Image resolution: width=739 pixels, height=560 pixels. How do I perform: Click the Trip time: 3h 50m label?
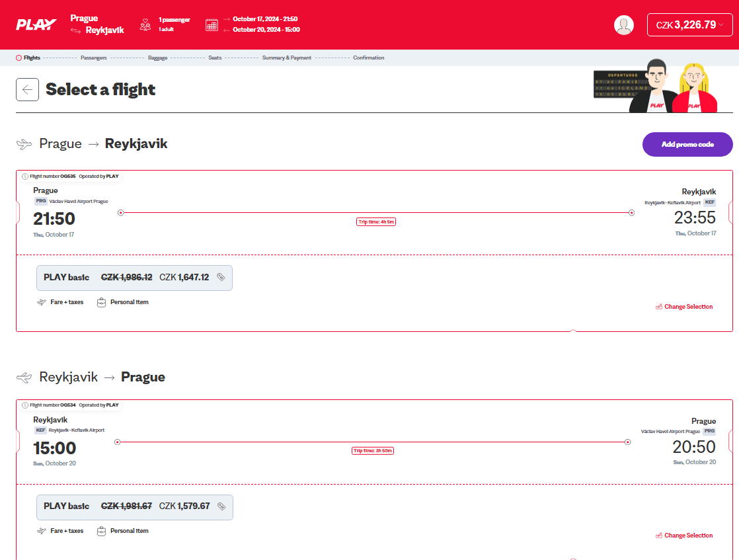coord(373,451)
